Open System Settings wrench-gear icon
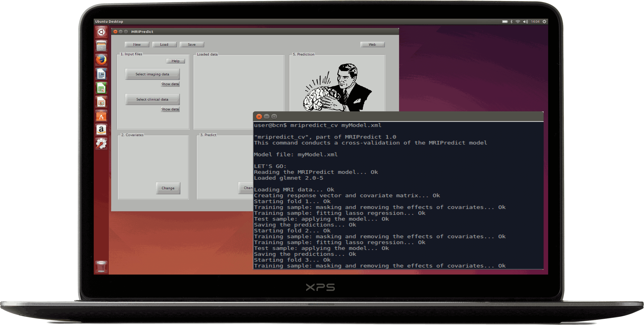This screenshot has height=325, width=644. point(101,144)
